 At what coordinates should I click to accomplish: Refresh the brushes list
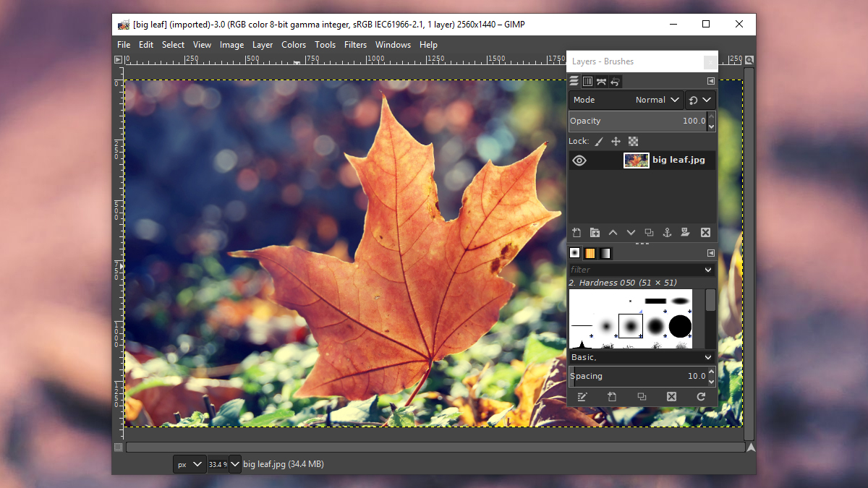(700, 397)
